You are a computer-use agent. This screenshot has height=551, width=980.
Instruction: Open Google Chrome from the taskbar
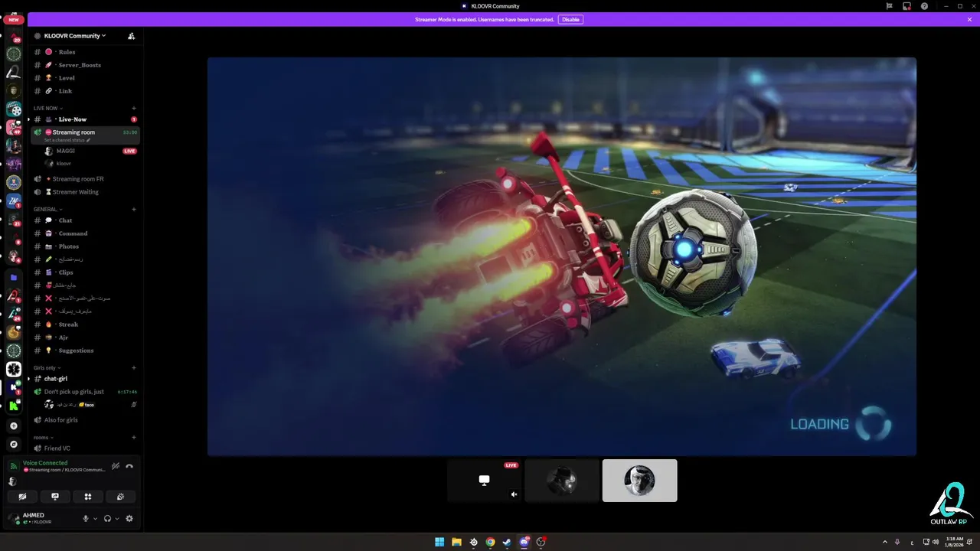[x=490, y=542]
